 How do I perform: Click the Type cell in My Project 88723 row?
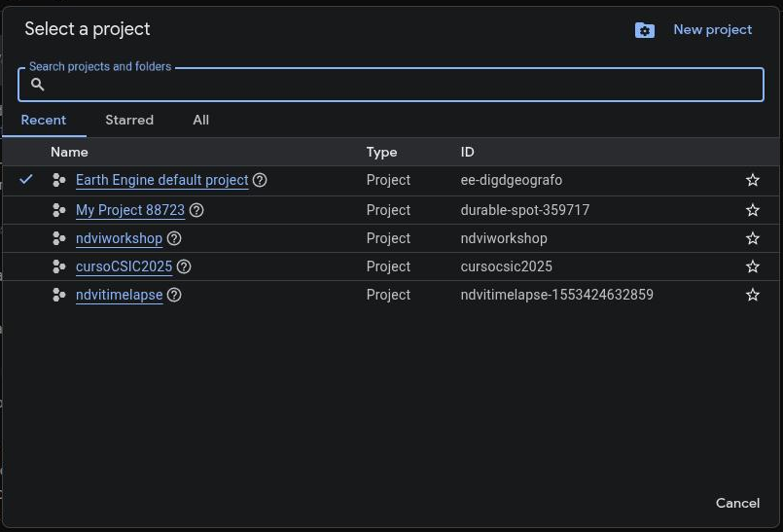click(x=388, y=210)
